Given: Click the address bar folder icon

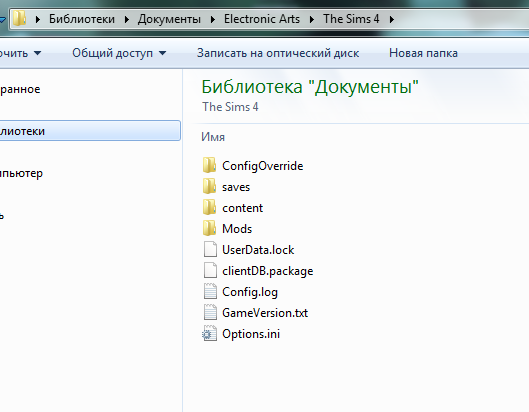Looking at the screenshot, I should (x=19, y=18).
